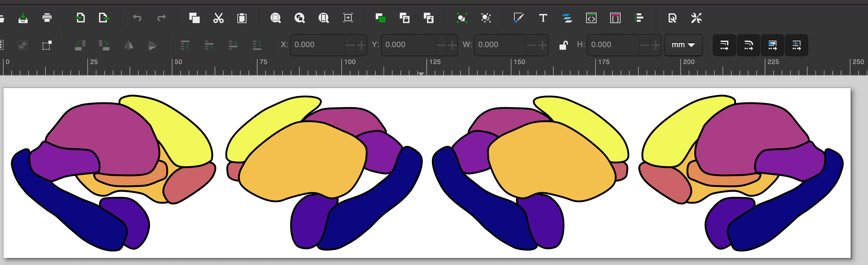Open the mm units dropdown

point(683,45)
